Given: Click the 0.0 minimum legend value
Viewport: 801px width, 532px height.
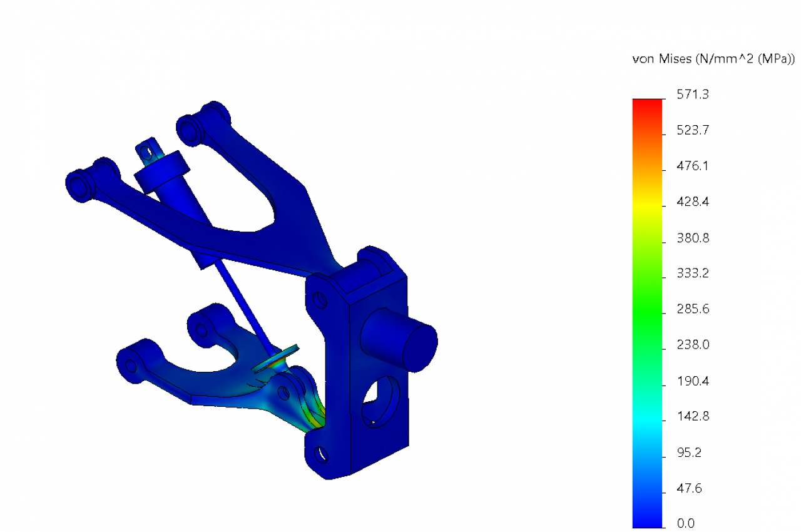Looking at the screenshot, I should [686, 524].
